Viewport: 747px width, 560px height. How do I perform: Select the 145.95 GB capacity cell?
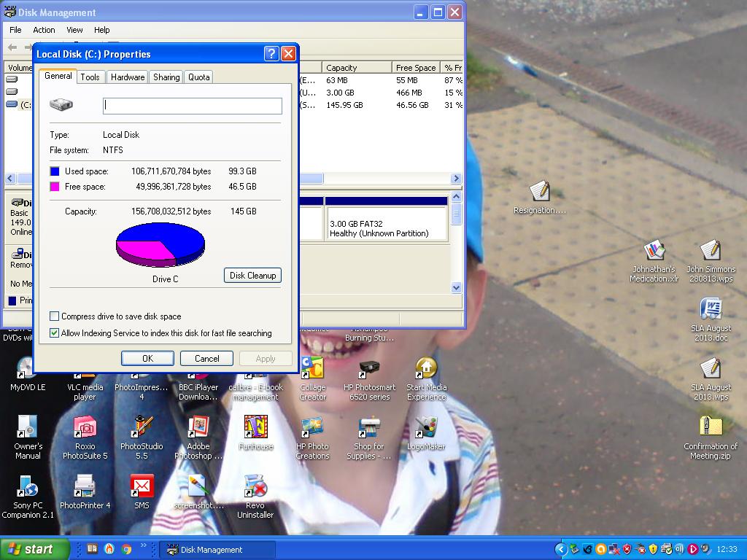coord(344,105)
